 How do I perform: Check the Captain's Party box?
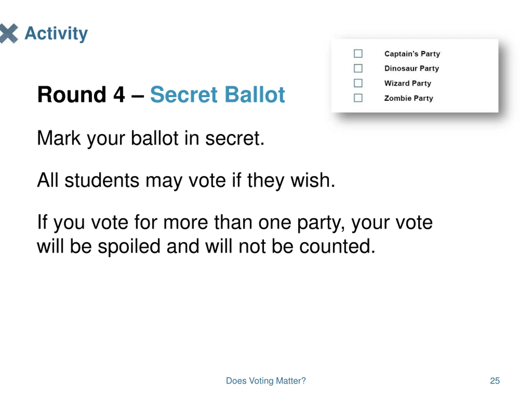coord(358,54)
